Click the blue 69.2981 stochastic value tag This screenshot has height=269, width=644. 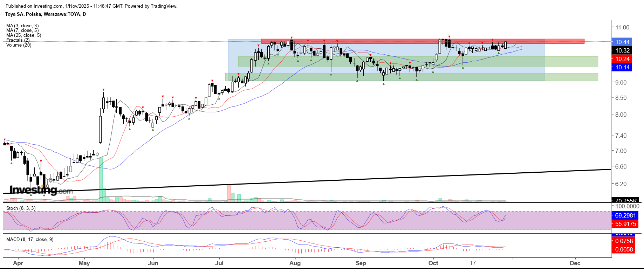(625, 215)
